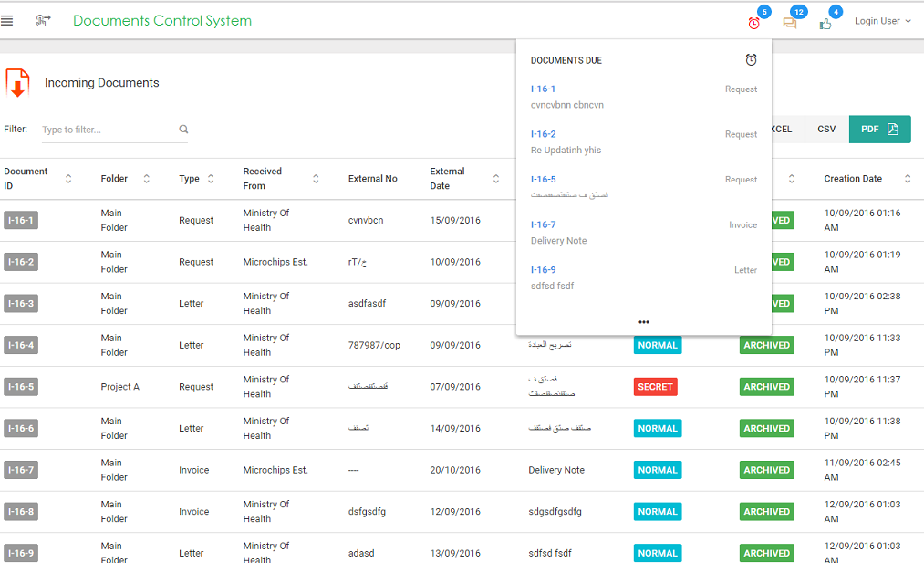Screen dimensions: 924x563
Task: Click the thumbs-up approvals icon
Action: click(x=825, y=23)
